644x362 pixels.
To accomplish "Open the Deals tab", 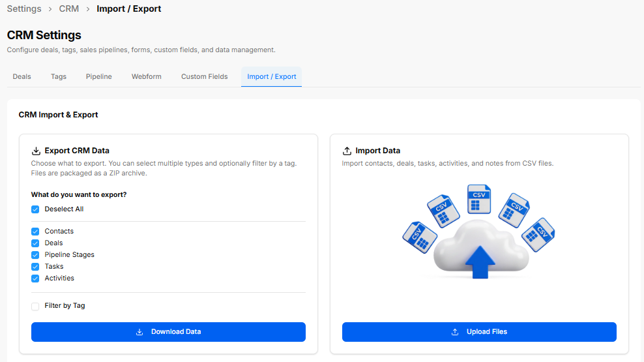I will tap(22, 77).
